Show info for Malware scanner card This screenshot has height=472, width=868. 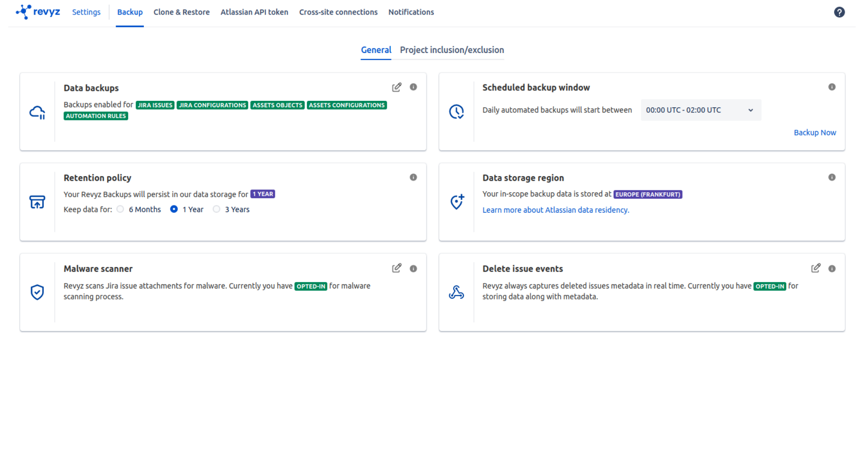(413, 268)
